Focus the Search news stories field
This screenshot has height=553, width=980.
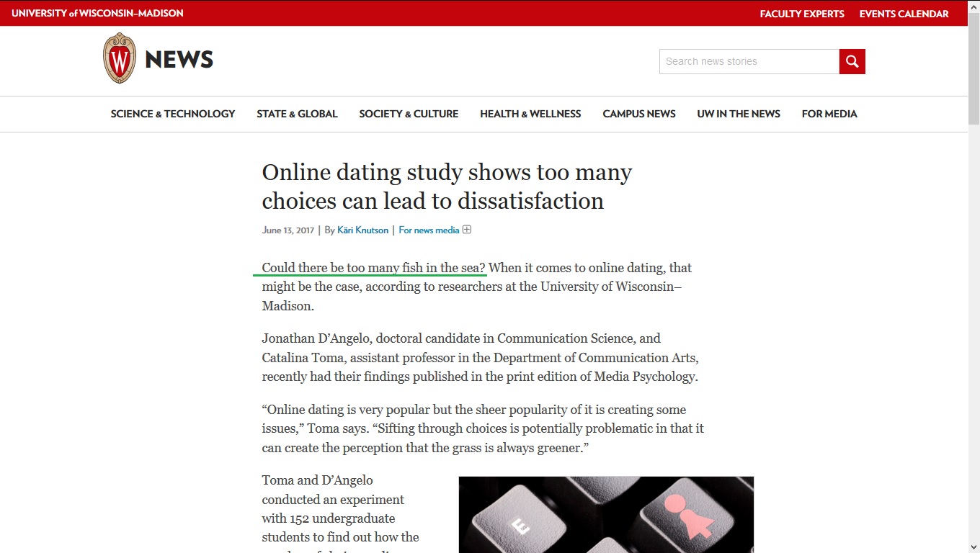click(749, 61)
